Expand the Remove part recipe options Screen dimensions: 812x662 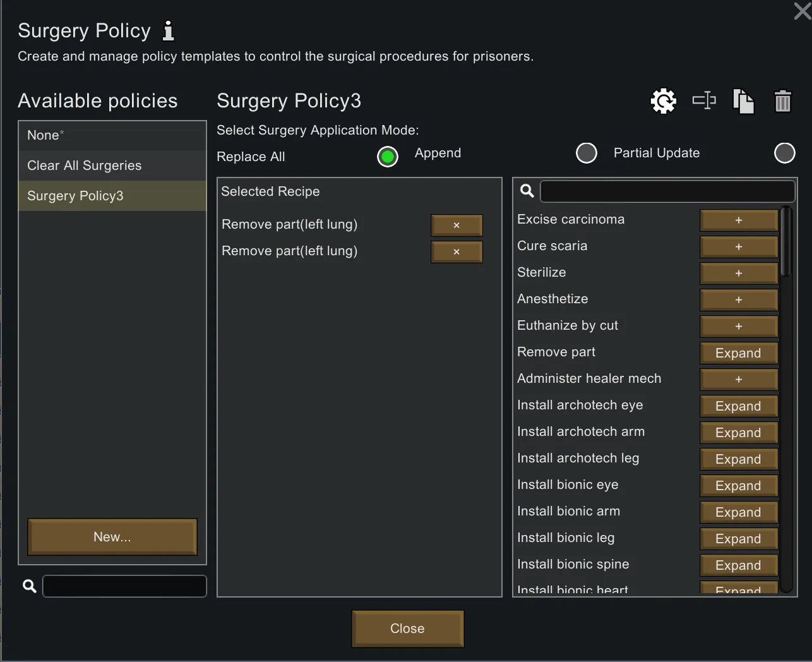click(x=738, y=353)
